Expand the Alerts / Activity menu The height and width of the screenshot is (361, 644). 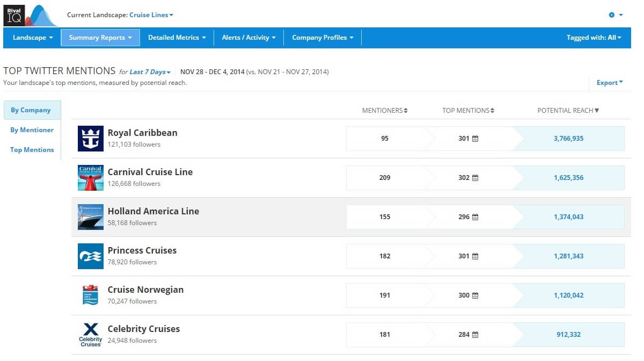pos(249,38)
